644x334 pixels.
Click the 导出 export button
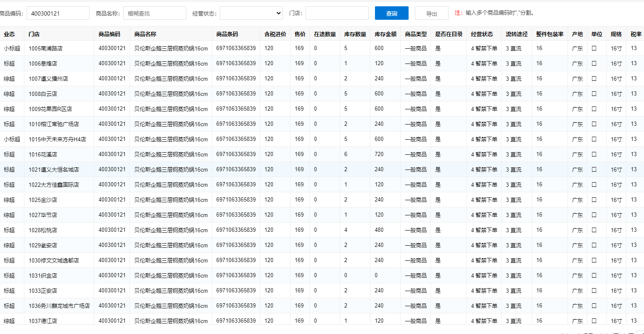click(431, 13)
